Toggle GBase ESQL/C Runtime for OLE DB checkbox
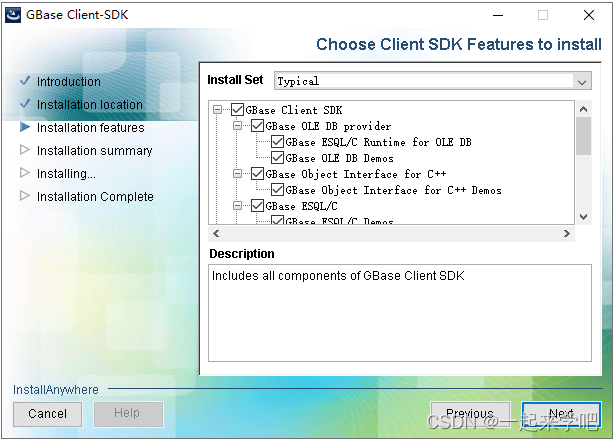This screenshot has width=614, height=441. coord(277,142)
